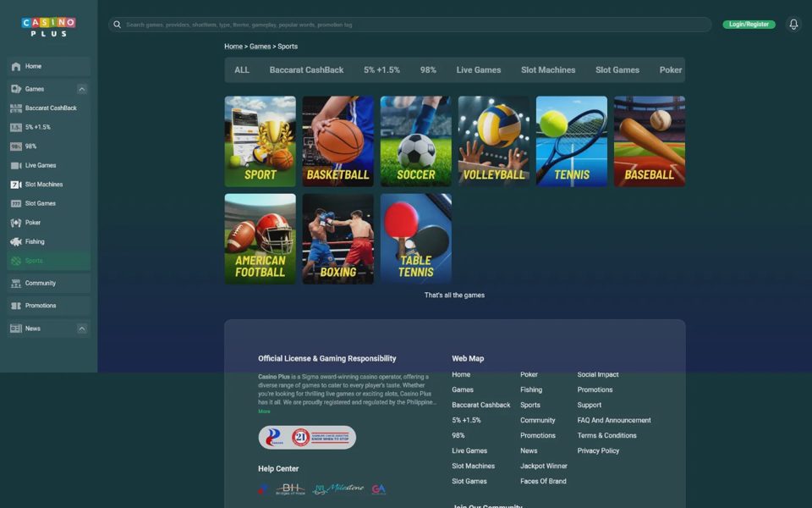Click the Promotions sidebar icon
The width and height of the screenshot is (812, 508).
coord(16,306)
